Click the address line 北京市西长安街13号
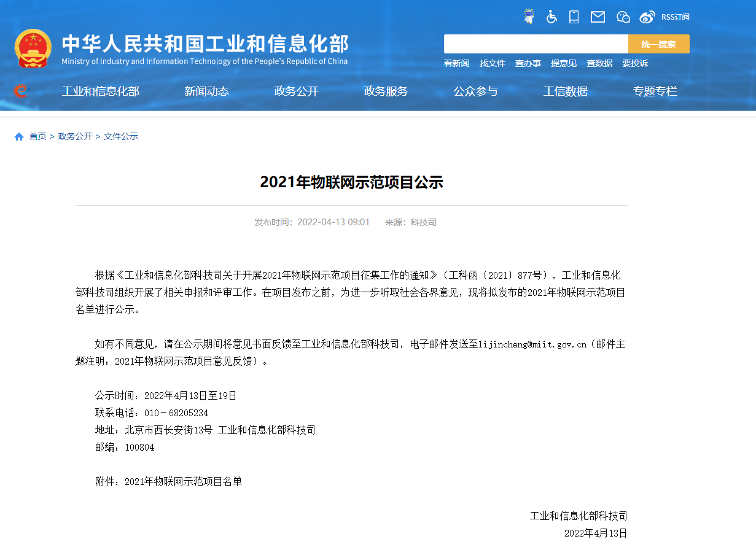Screen dimensions: 756x539 pyautogui.click(x=168, y=430)
